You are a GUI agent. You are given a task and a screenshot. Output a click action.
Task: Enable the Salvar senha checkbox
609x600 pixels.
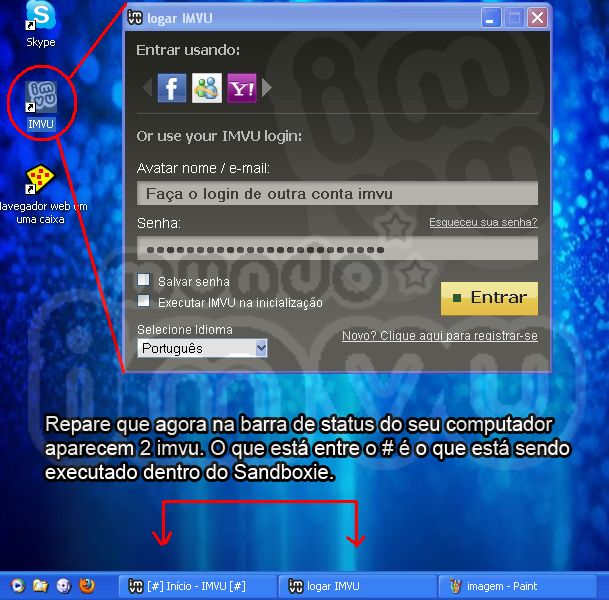click(144, 280)
